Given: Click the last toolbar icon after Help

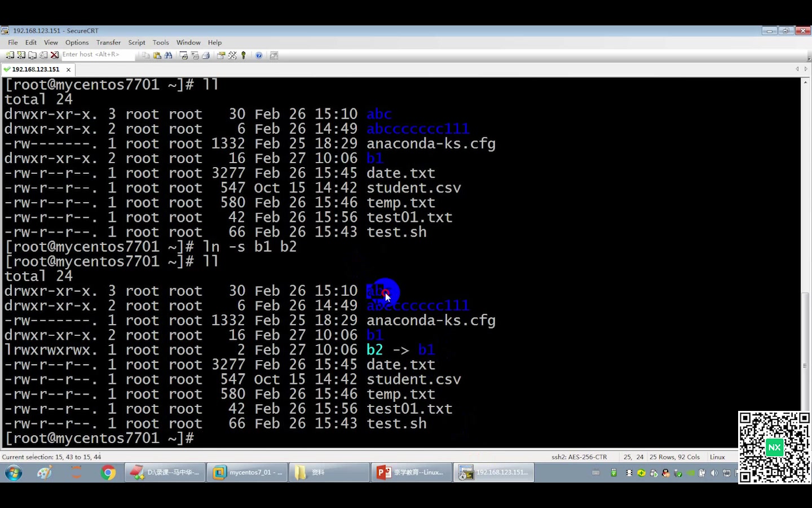Looking at the screenshot, I should click(274, 55).
